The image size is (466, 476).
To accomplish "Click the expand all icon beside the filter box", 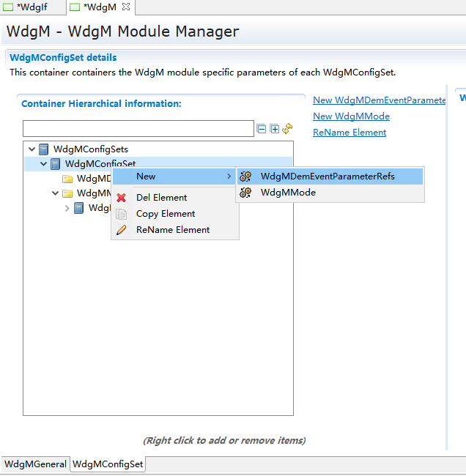I will pyautogui.click(x=275, y=129).
